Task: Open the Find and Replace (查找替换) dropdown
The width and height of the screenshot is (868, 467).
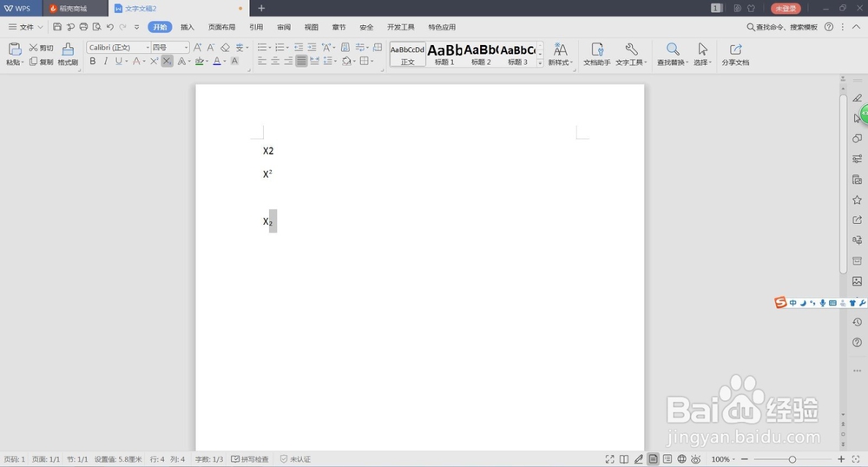Action: pos(673,62)
